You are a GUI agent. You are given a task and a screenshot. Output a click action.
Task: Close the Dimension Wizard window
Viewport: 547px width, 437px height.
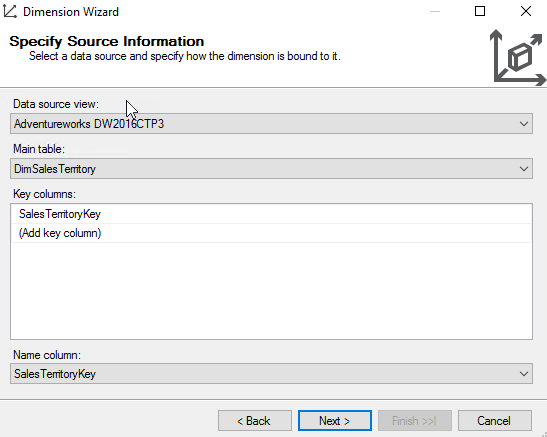525,12
